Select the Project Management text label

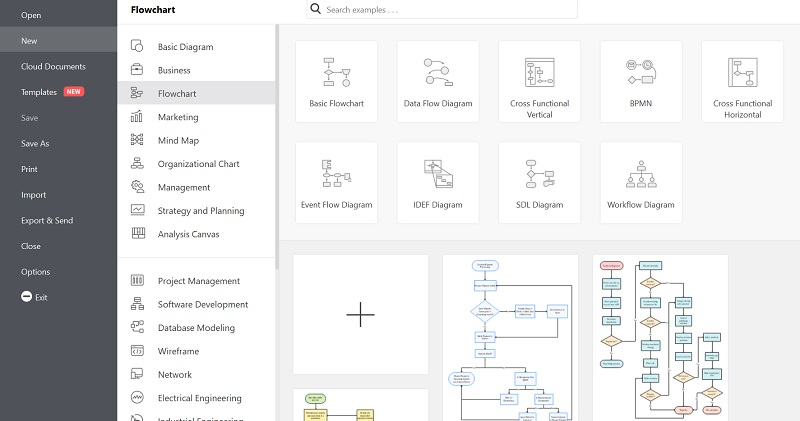pos(199,281)
